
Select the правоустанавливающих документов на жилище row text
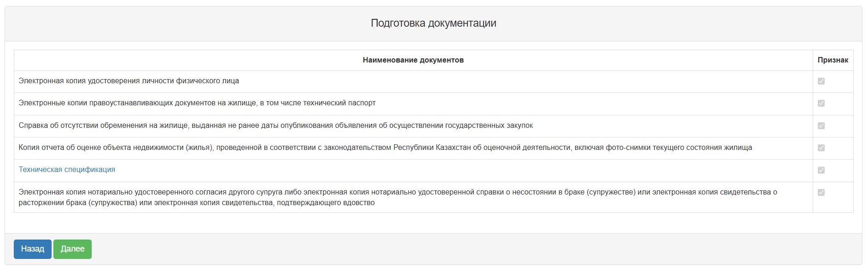pos(197,103)
